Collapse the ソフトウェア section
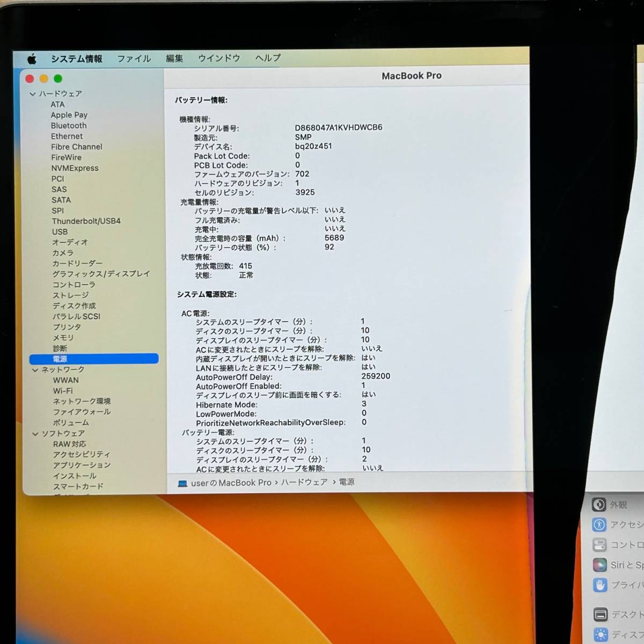 tap(35, 434)
